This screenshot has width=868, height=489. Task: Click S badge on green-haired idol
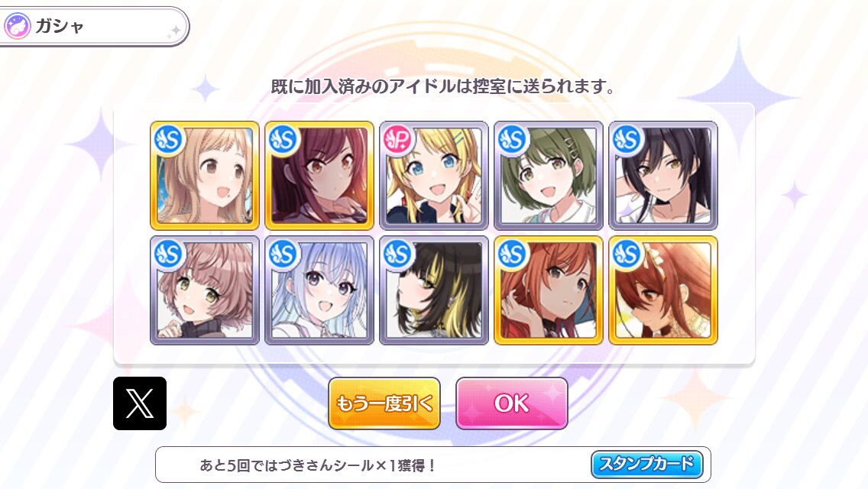point(512,140)
